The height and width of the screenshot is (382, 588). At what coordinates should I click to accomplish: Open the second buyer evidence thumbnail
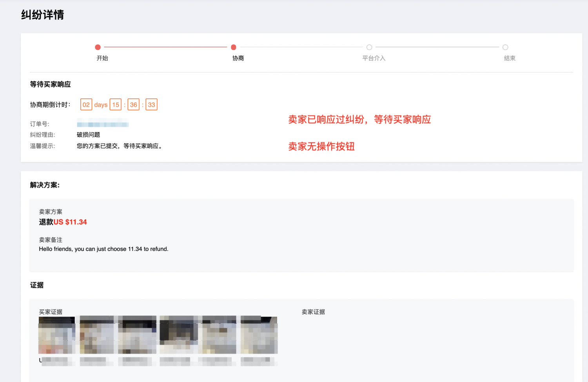click(x=97, y=335)
